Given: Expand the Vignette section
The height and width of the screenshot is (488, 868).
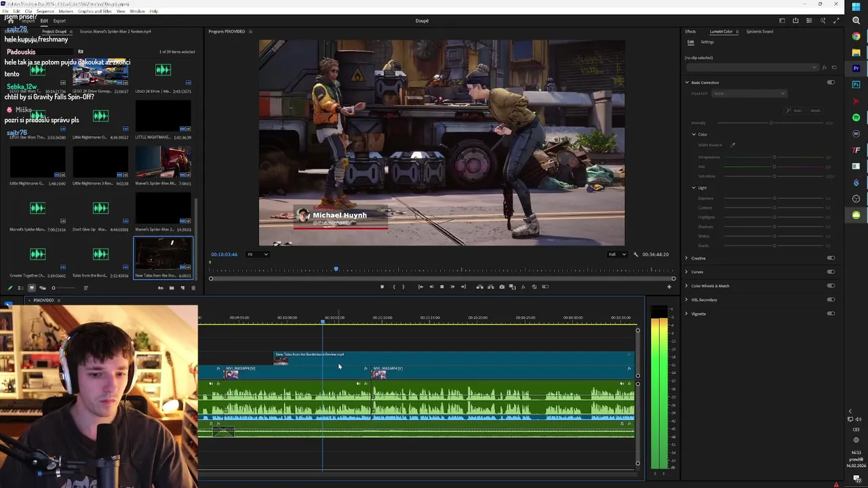Looking at the screenshot, I should click(686, 314).
